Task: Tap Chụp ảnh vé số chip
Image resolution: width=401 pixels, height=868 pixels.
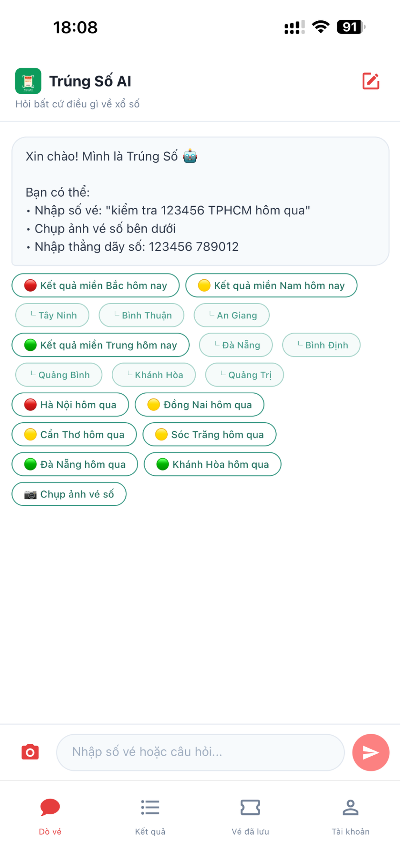Action: coord(69,494)
